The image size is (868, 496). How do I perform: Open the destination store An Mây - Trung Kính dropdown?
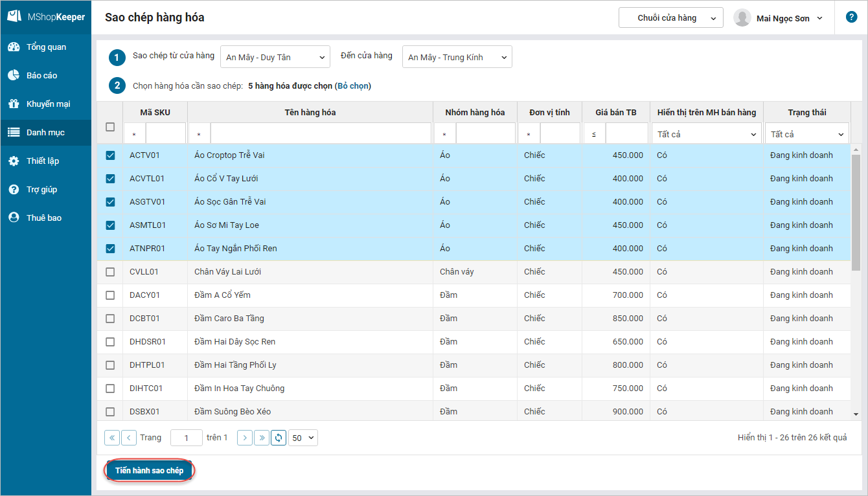pos(457,57)
